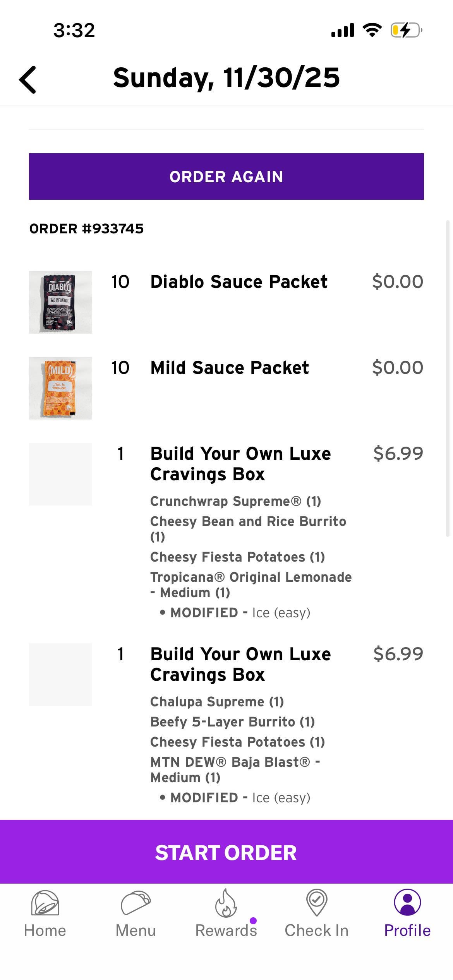Tap the Mild Sauce Packet thumbnail

(x=60, y=388)
